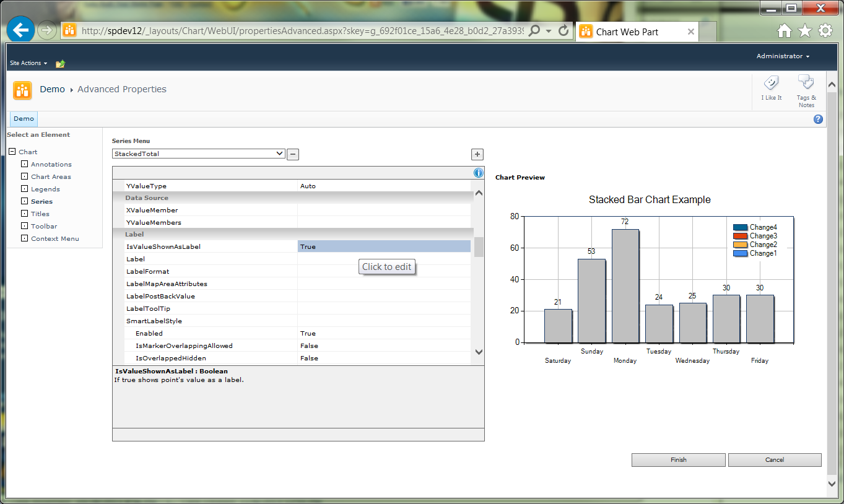Viewport: 844px width, 504px height.
Task: Click the property grid scrollbar thumb
Action: 479,246
